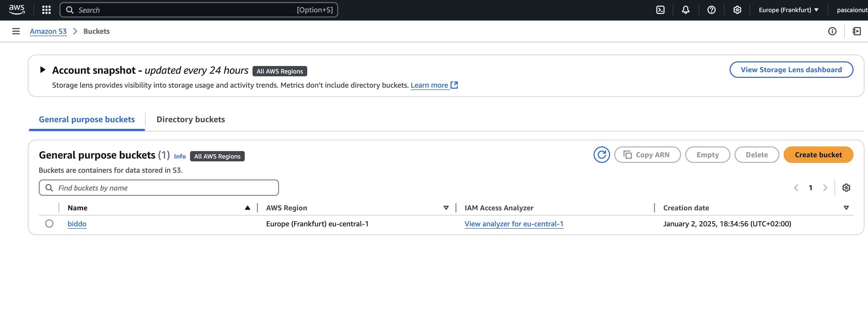Screen dimensions: 868x315
Task: Go to next page arrow
Action: (825, 188)
